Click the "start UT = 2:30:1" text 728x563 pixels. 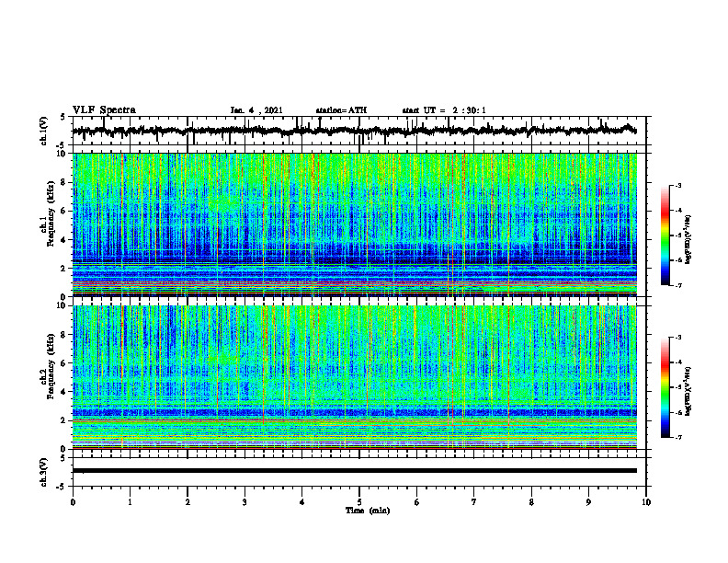444,110
